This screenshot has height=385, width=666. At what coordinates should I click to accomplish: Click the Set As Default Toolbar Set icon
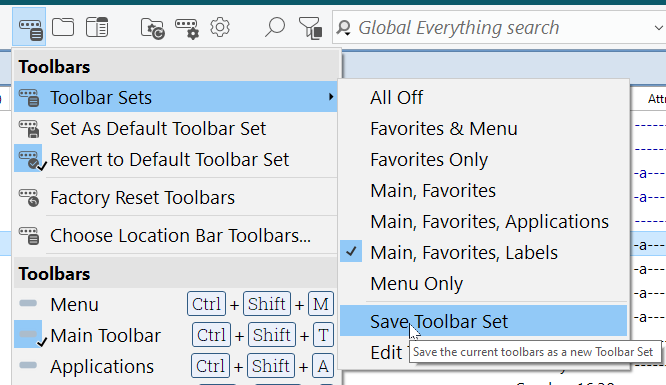click(x=29, y=129)
